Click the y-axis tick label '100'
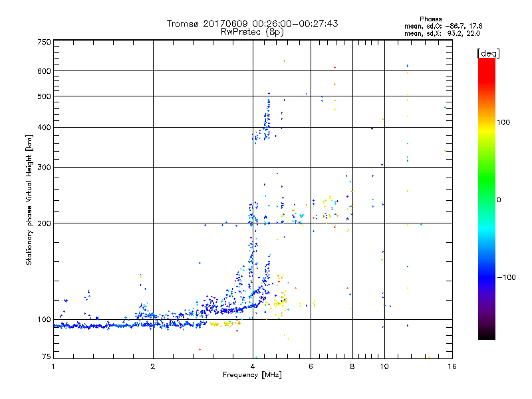 click(x=44, y=319)
